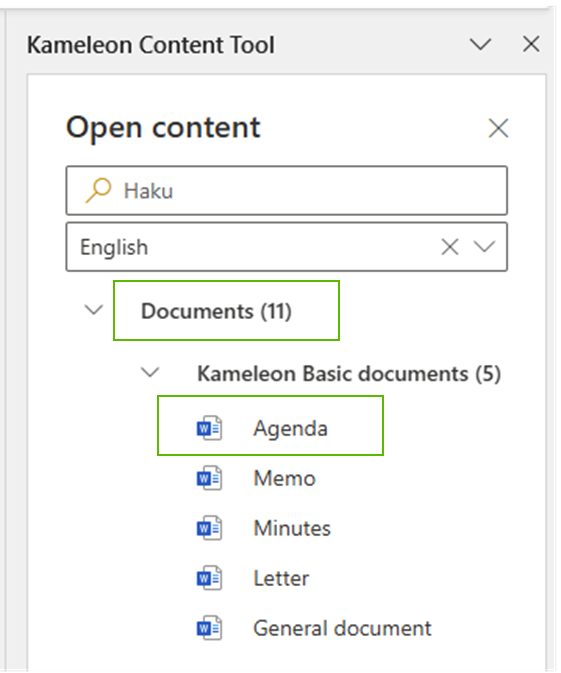Click the magnifier icon in the search box
This screenshot has width=561, height=673.
click(x=98, y=190)
